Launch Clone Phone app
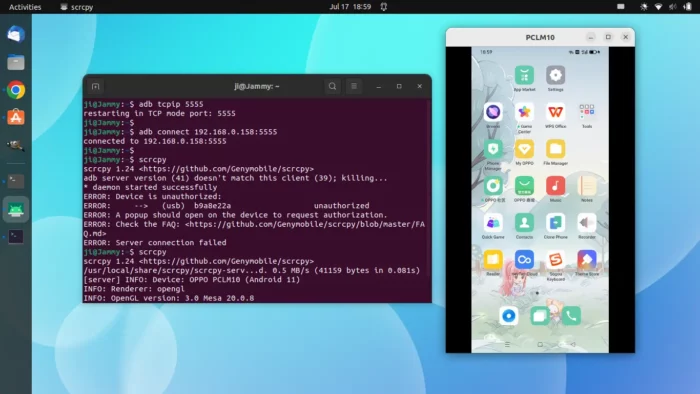Screen dimensions: 700x394 (x=555, y=223)
